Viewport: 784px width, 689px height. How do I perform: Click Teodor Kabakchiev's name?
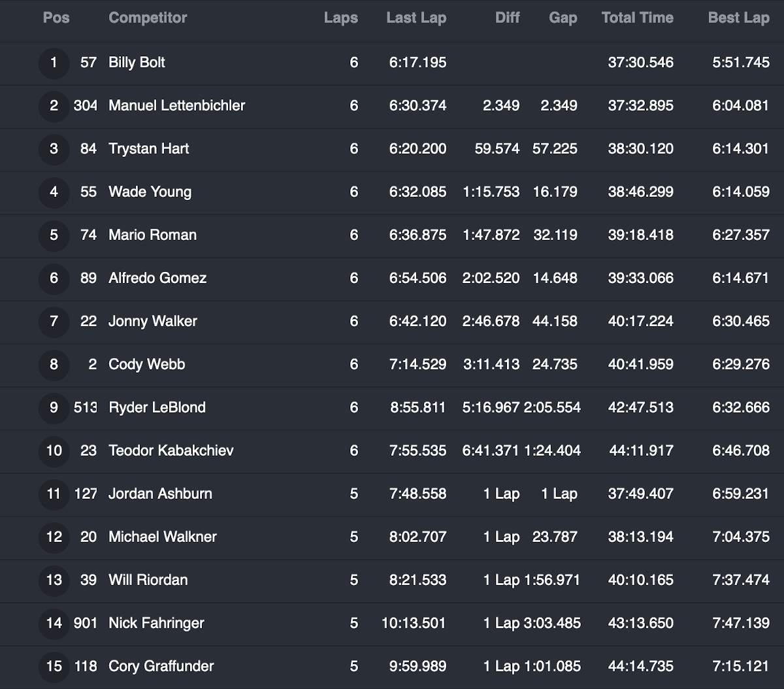(171, 451)
